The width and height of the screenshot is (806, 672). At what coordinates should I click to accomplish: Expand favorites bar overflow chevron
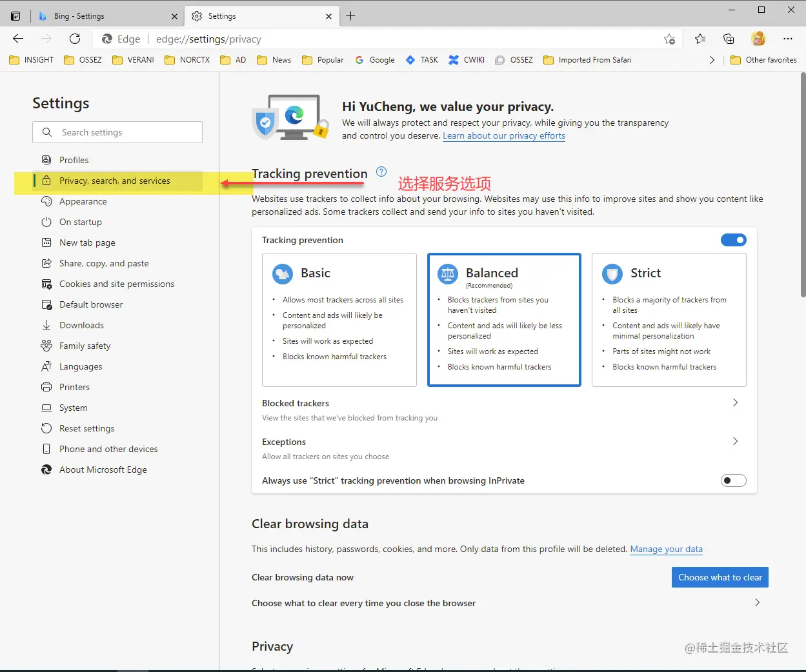[x=712, y=60]
